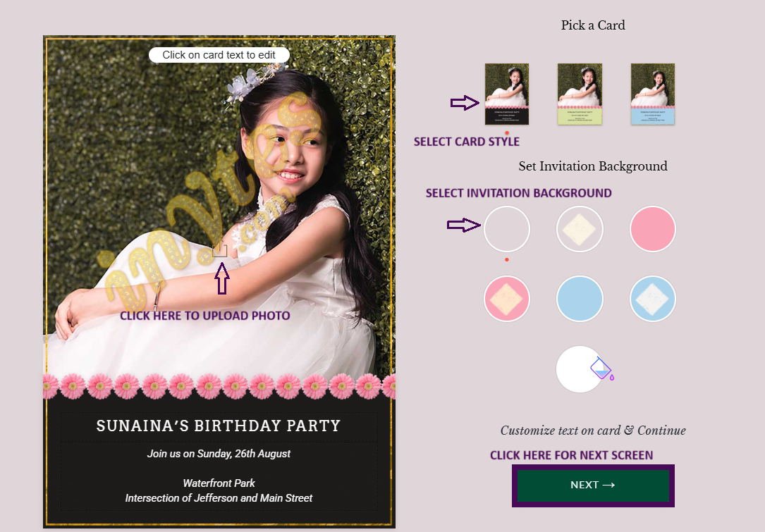Select the plain light grey invitation background
765x532 pixels.
click(506, 229)
